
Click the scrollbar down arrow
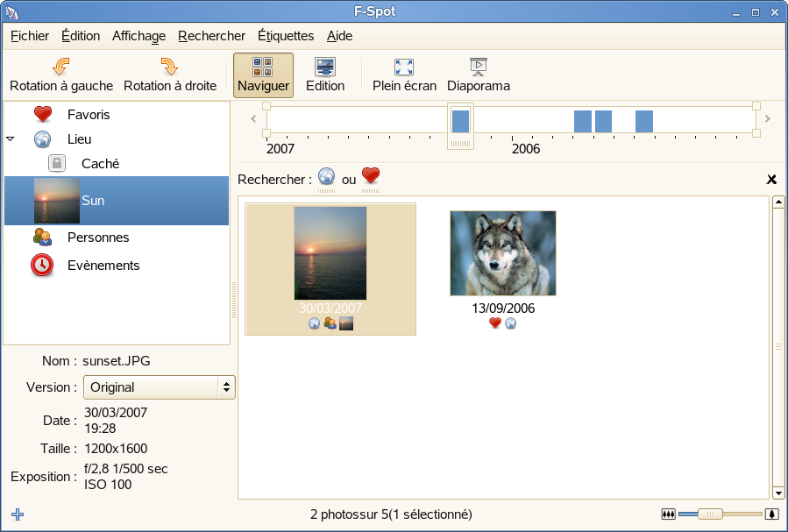pyautogui.click(x=778, y=493)
